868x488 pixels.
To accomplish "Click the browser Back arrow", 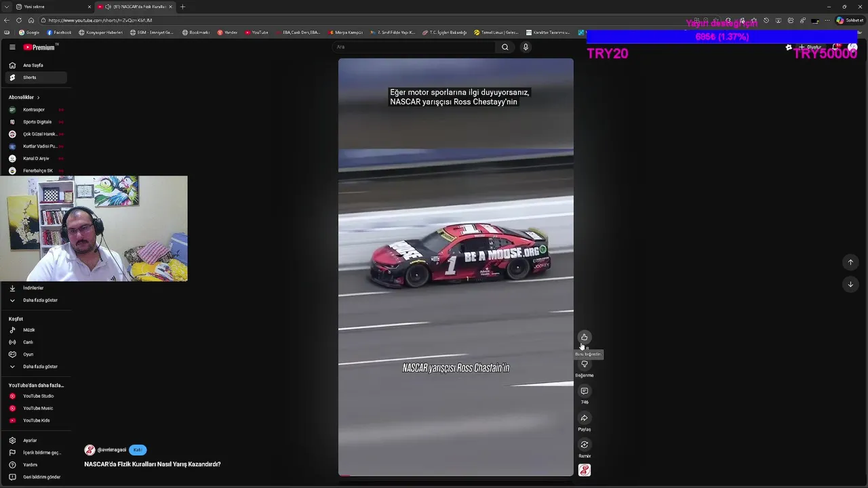I will [x=7, y=20].
